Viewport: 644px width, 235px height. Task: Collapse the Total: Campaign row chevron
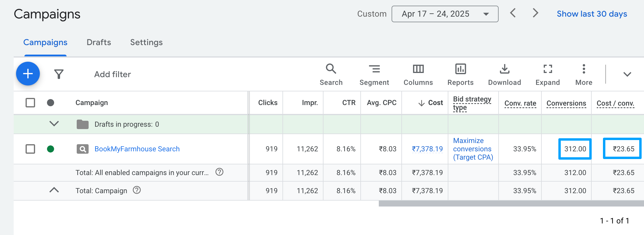54,190
